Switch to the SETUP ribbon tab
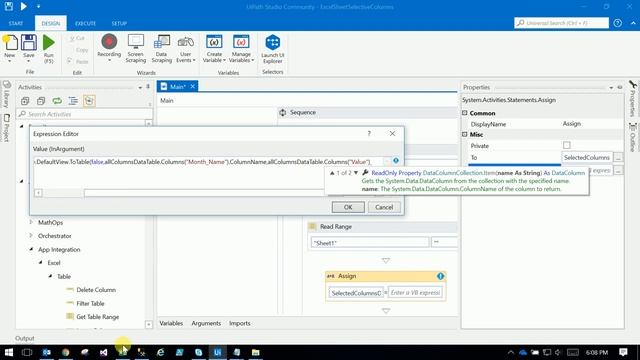The height and width of the screenshot is (360, 640). pyautogui.click(x=119, y=23)
